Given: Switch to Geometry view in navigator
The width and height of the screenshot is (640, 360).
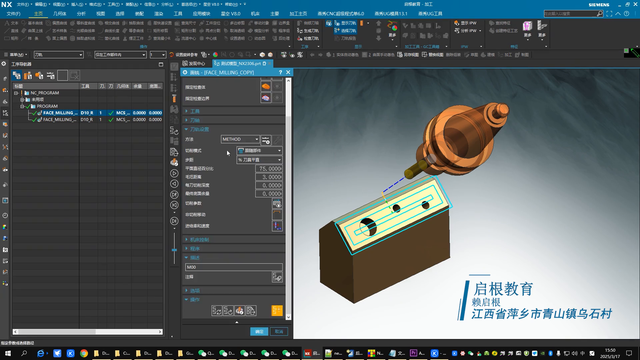Looking at the screenshot, I should 39,76.
